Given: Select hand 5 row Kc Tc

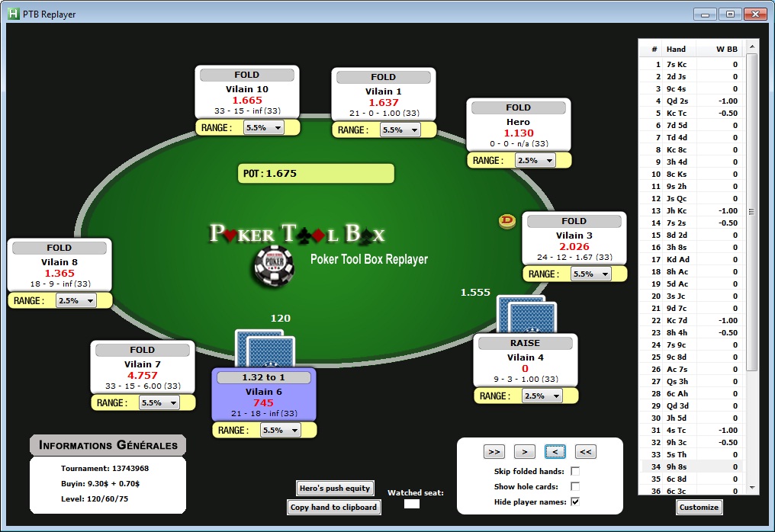Looking at the screenshot, I should [692, 113].
